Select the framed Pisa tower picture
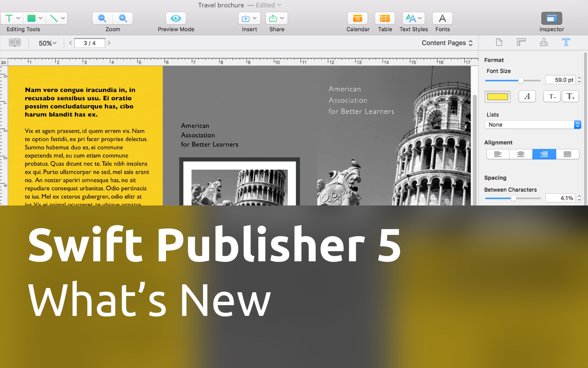The image size is (588, 368). point(240,182)
